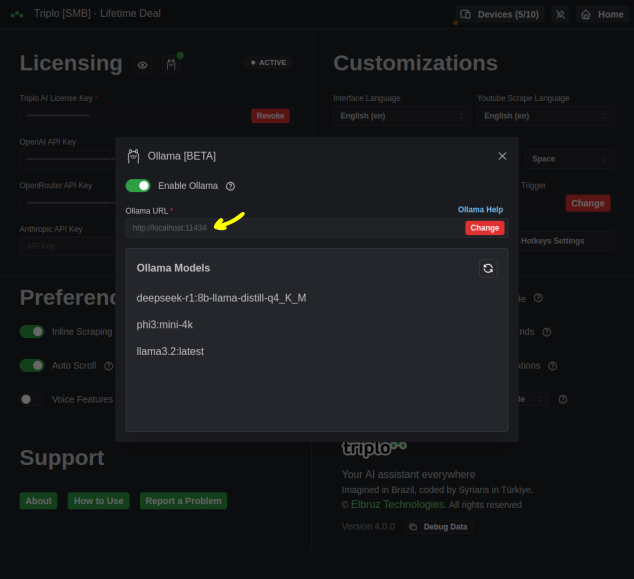Click Report a Problem button
This screenshot has height=579, width=634.
tap(183, 501)
